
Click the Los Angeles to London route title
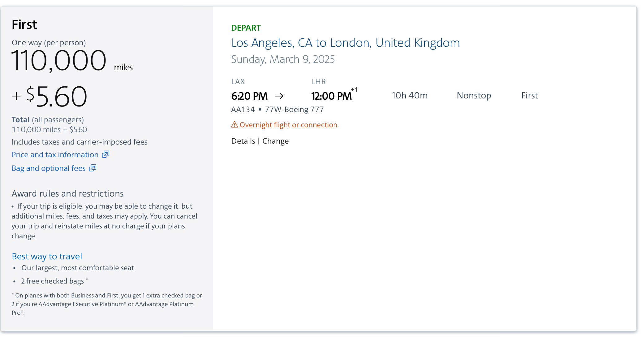tap(345, 43)
